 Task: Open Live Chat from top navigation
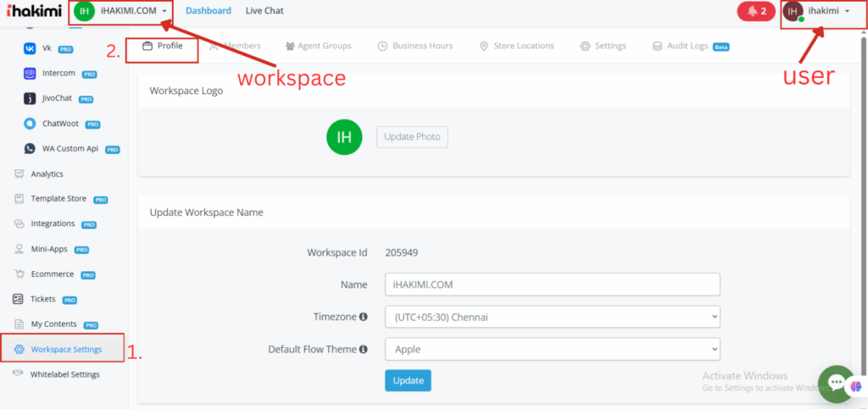264,11
